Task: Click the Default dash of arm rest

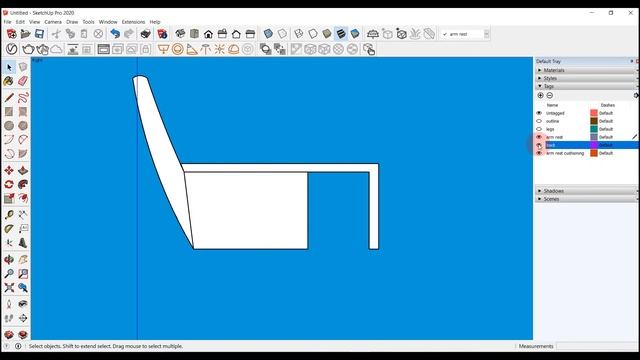Action: point(606,137)
